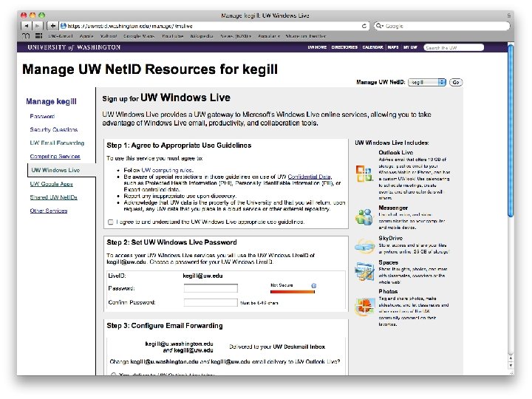The height and width of the screenshot is (399, 532).
Task: Check the agree to appropriate use guidelines box
Action: point(111,222)
